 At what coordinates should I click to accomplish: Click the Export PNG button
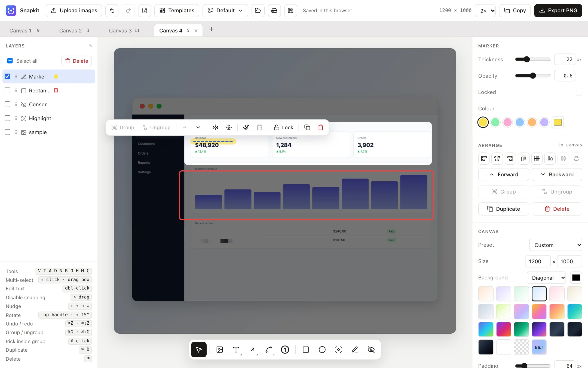pos(558,10)
